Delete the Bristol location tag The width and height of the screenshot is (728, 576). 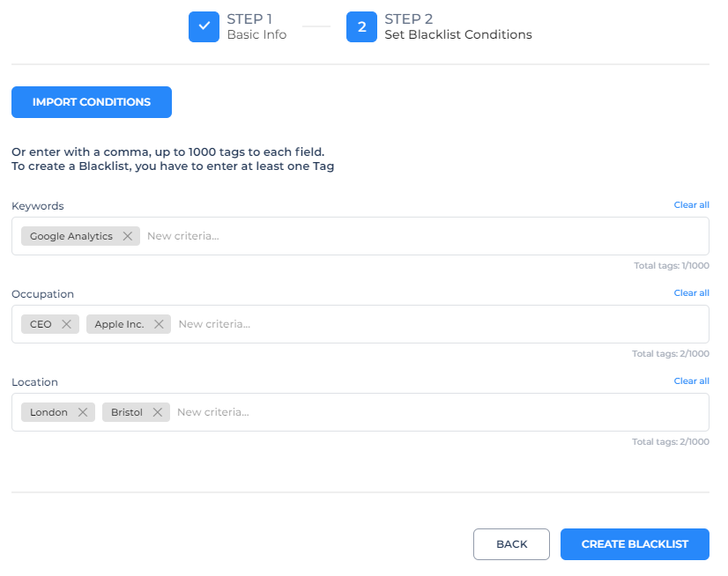pos(157,412)
